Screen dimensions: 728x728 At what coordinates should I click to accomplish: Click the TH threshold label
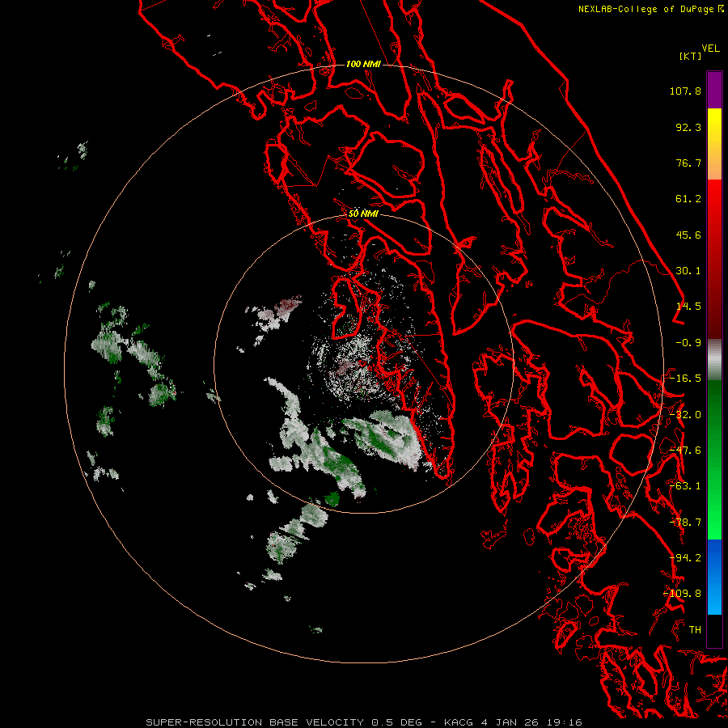695,630
